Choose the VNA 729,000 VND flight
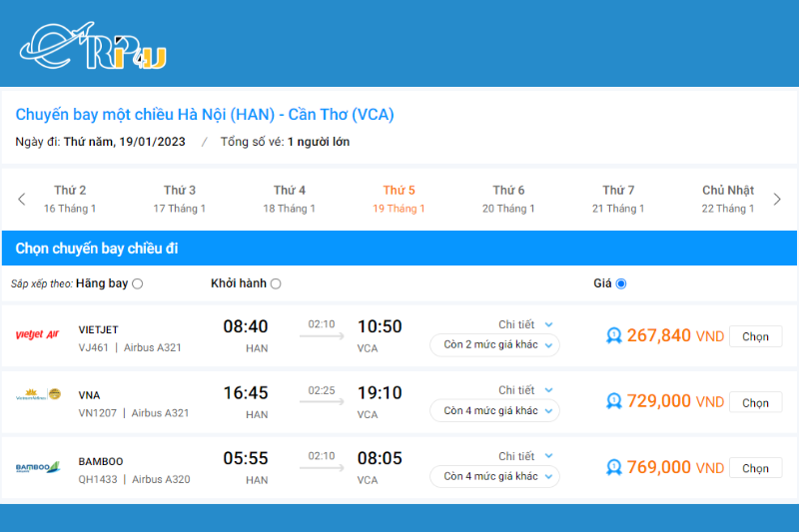This screenshot has height=532, width=799. click(755, 402)
